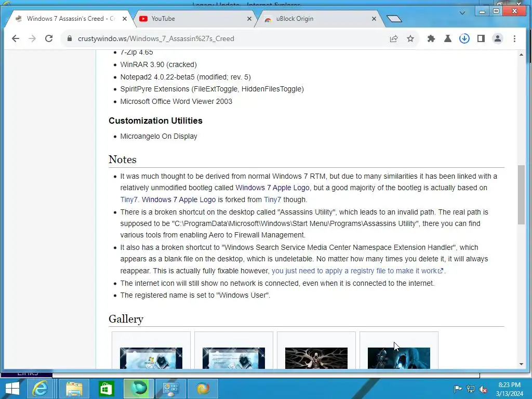The width and height of the screenshot is (532, 399).
Task: Open first gallery thumbnail
Action: pos(151,357)
